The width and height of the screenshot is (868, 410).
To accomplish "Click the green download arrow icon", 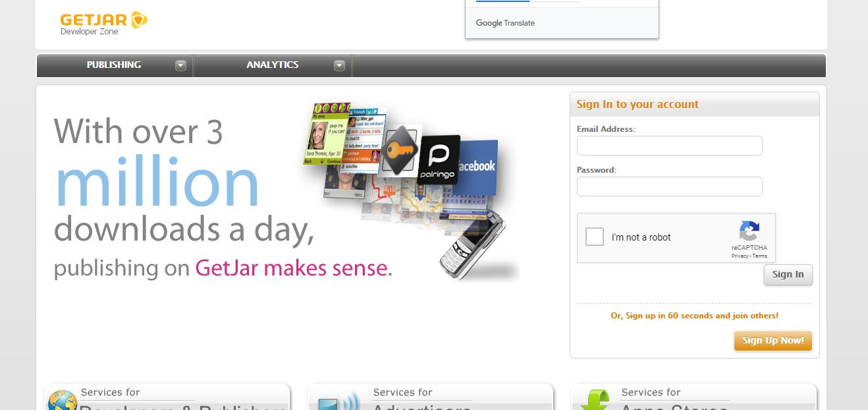I will [594, 400].
